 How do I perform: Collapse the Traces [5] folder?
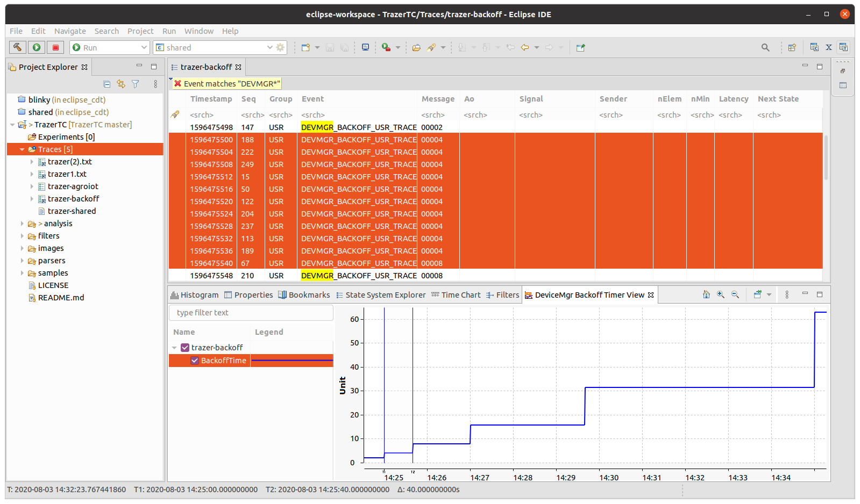point(22,149)
